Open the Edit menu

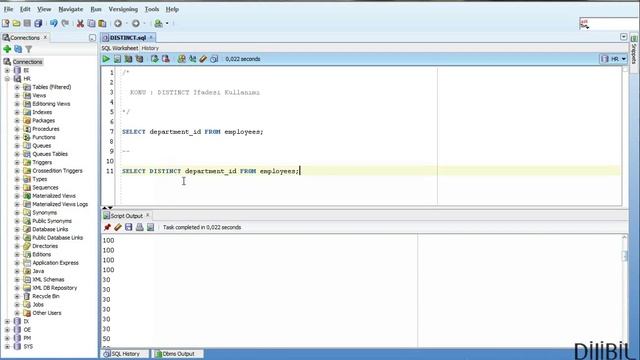click(25, 9)
